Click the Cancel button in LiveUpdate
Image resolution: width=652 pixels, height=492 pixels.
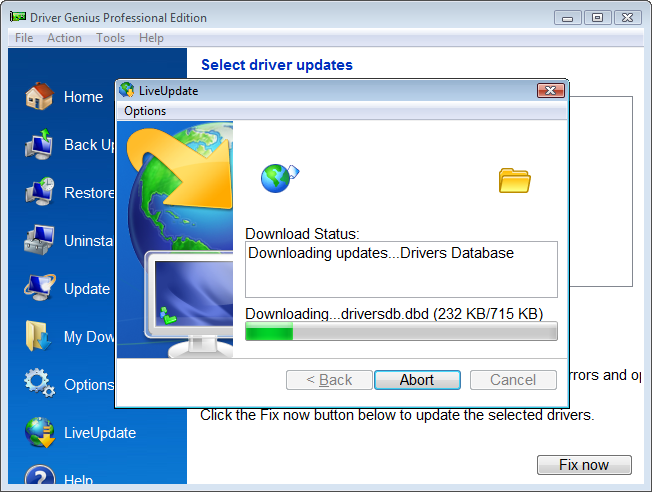pos(513,380)
